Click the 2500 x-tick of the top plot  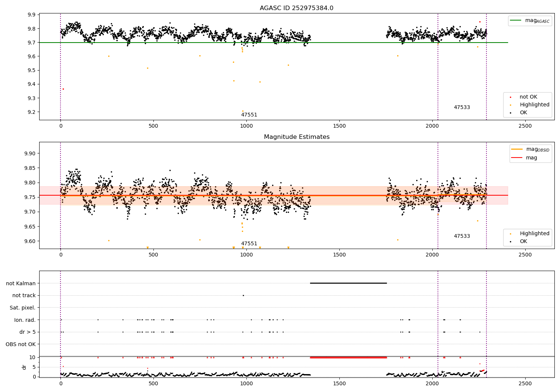tap(525, 126)
